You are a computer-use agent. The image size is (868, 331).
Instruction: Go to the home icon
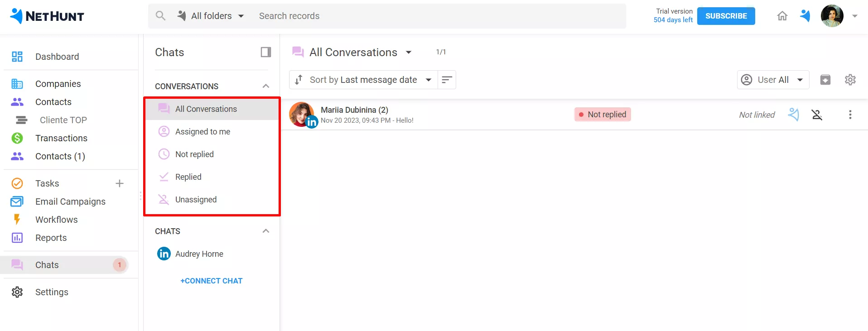(x=782, y=16)
